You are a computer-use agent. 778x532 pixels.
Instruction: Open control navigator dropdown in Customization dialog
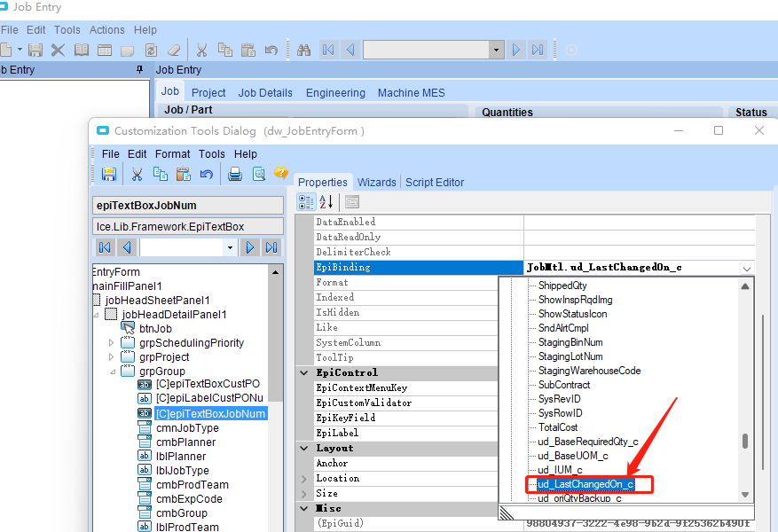pos(230,247)
